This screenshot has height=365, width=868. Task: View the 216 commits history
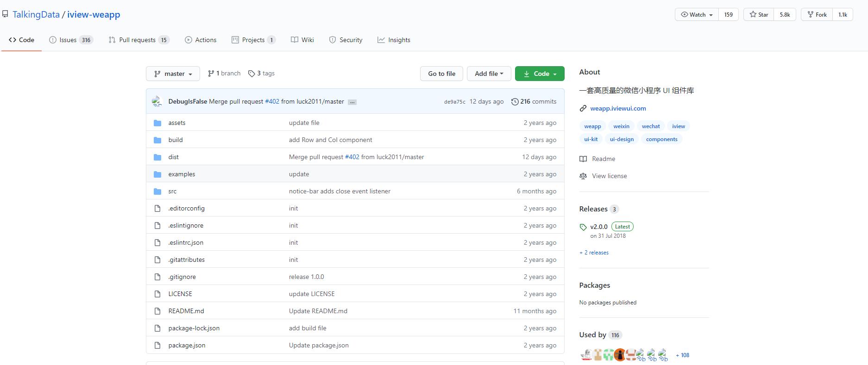click(534, 101)
